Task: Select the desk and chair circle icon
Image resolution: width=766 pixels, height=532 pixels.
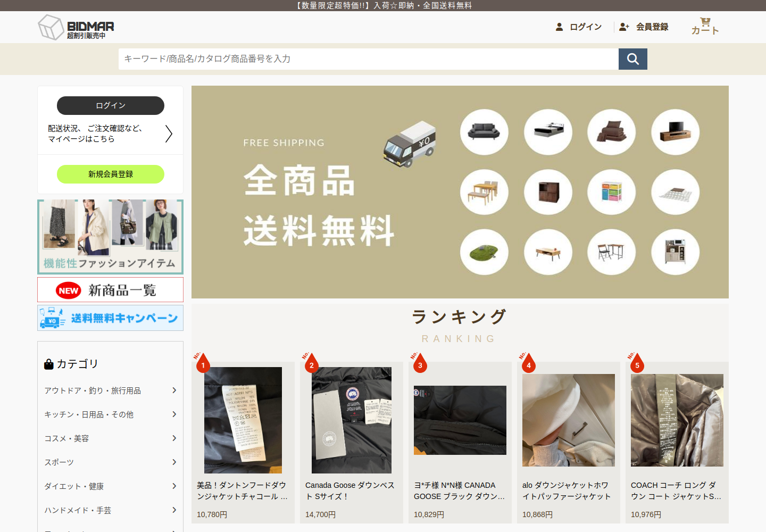Action: click(611, 252)
